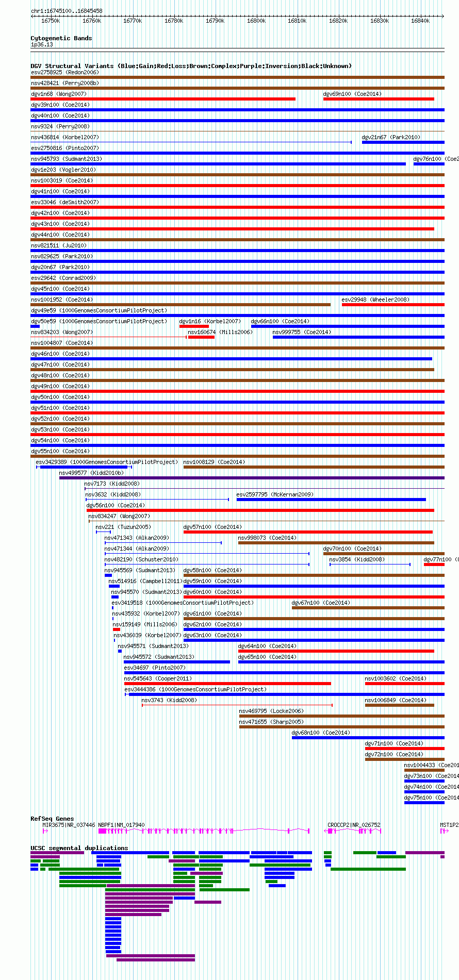Select nsv436039 (Korbel2007) label
Viewport: 459px width, 980px height.
pyautogui.click(x=148, y=635)
